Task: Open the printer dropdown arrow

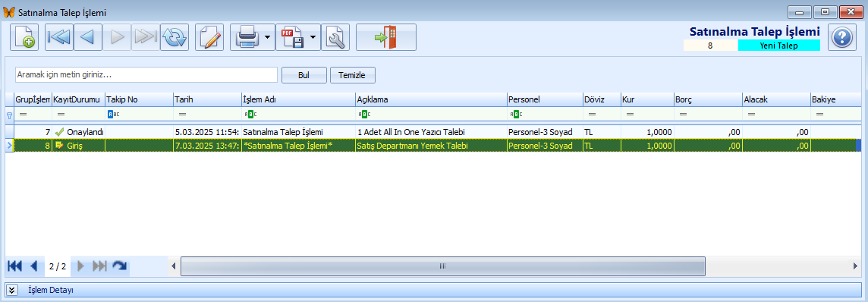Action: 267,38
